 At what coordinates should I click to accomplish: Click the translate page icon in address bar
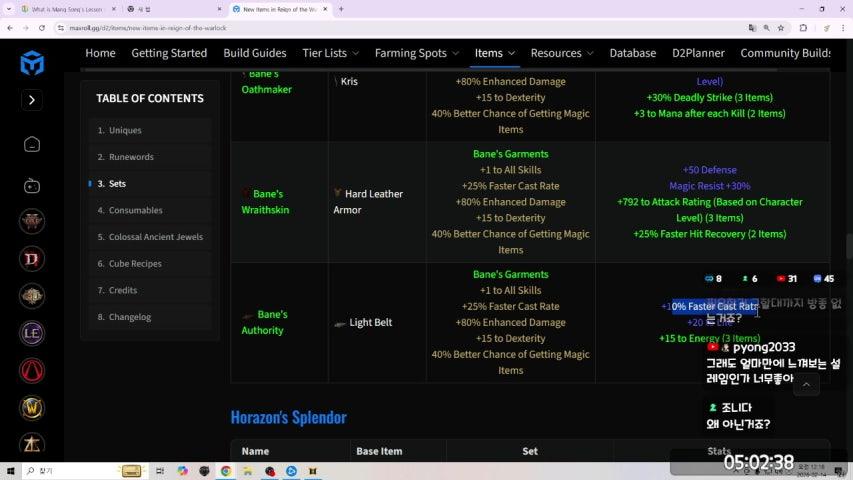(752, 28)
